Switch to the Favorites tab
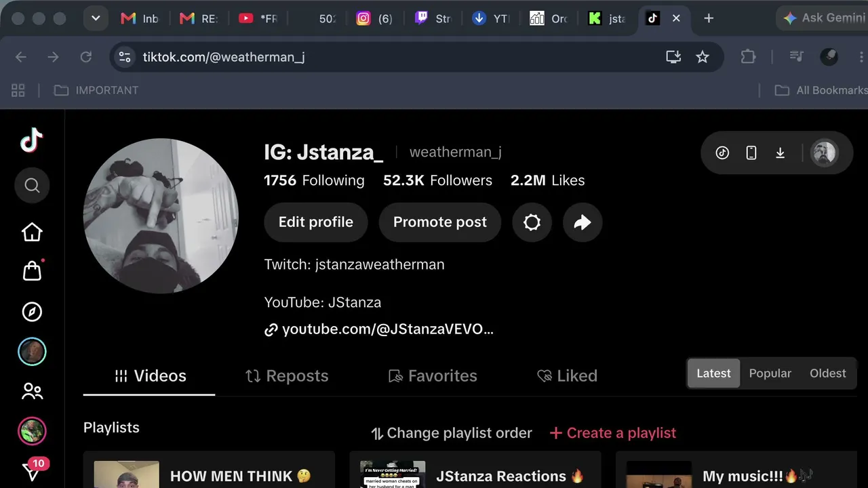The height and width of the screenshot is (488, 868). click(x=433, y=376)
